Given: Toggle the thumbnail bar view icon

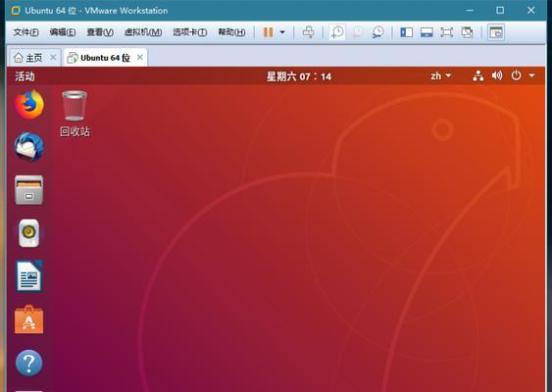Looking at the screenshot, I should [427, 32].
